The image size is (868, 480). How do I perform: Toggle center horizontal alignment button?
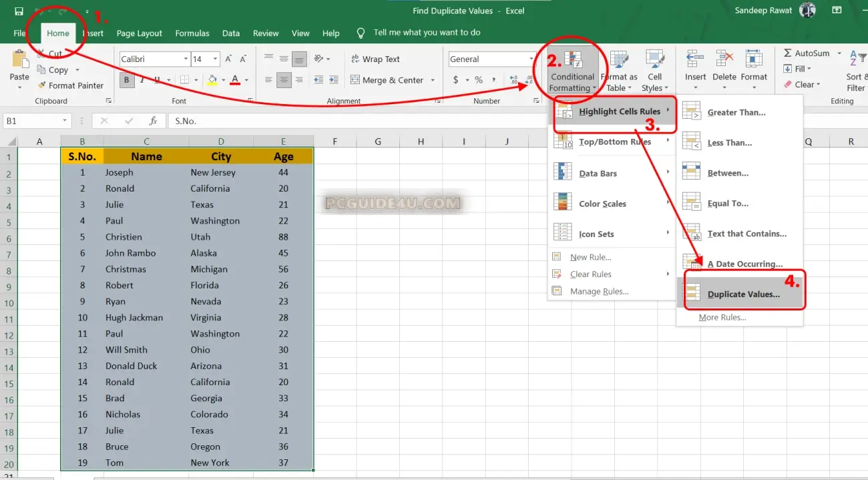tap(284, 80)
